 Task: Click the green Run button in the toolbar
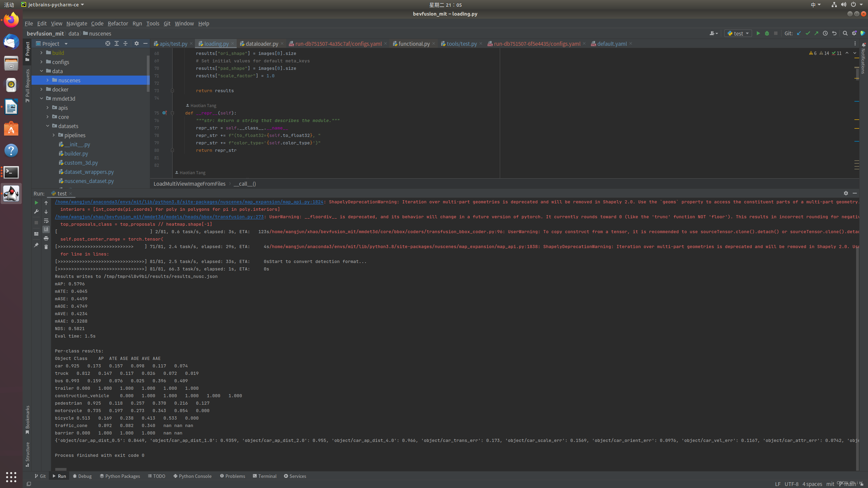click(758, 33)
